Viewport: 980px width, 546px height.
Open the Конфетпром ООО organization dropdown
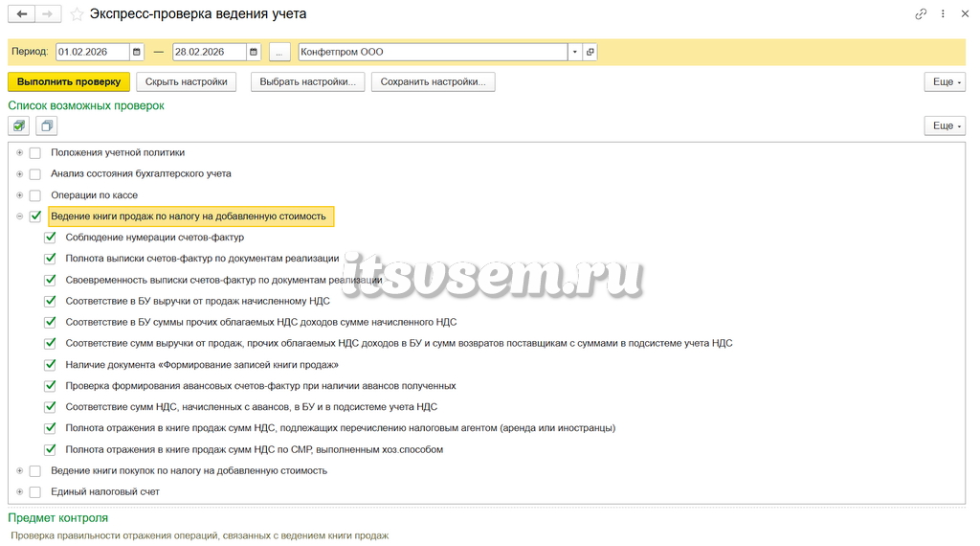coord(575,52)
